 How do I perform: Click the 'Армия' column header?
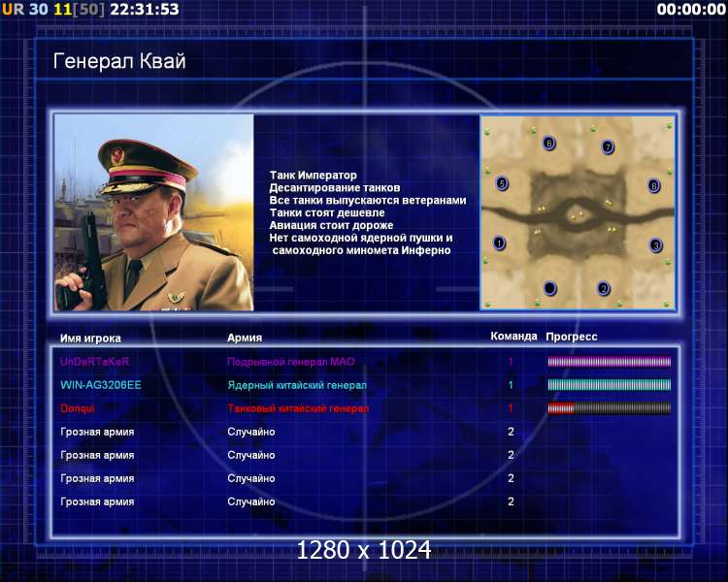click(x=245, y=338)
